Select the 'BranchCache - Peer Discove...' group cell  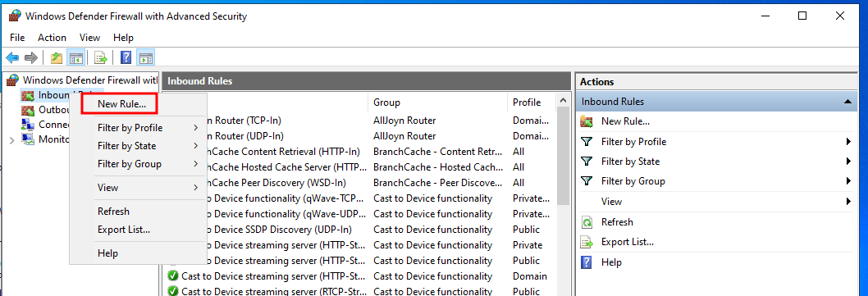pos(438,183)
